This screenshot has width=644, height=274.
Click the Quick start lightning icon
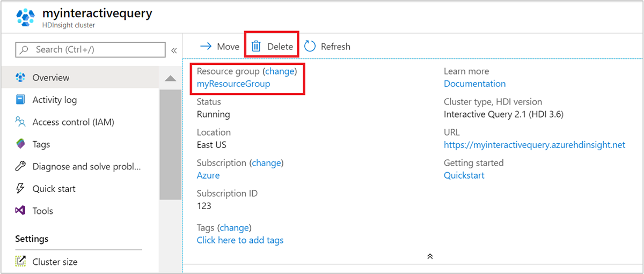coord(21,189)
